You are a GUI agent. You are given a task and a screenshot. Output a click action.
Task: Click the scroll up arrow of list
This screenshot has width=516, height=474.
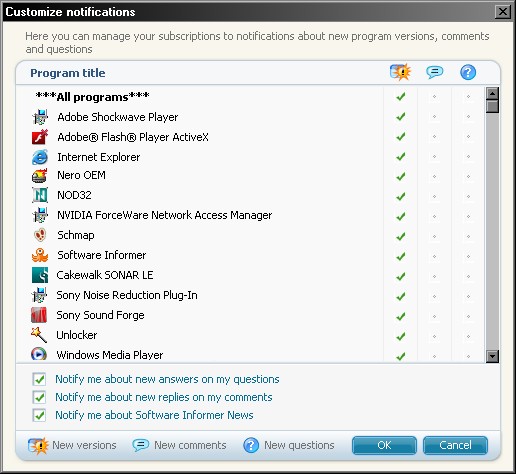(x=492, y=93)
